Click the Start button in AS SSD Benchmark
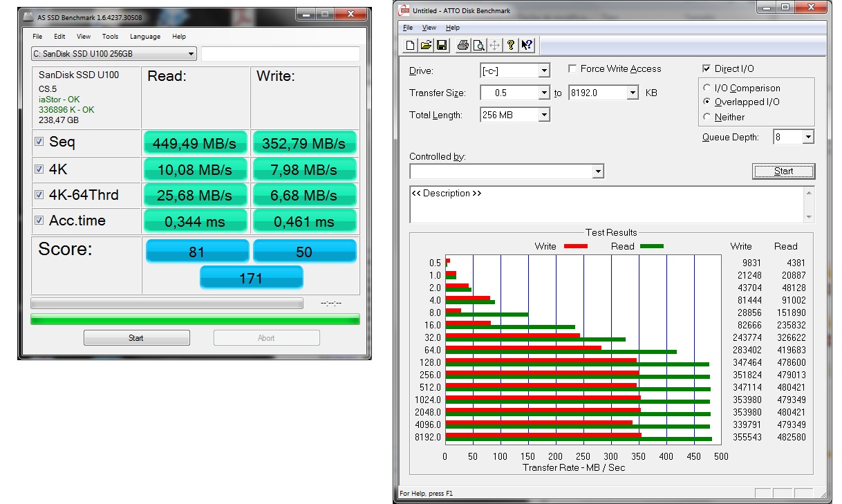Viewport: 842px width, 504px height. coord(136,338)
